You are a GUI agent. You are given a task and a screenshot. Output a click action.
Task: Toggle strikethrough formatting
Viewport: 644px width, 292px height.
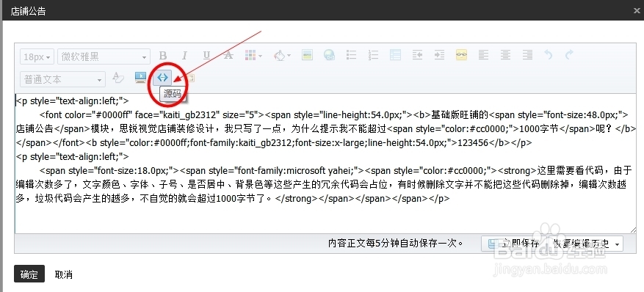(228, 56)
